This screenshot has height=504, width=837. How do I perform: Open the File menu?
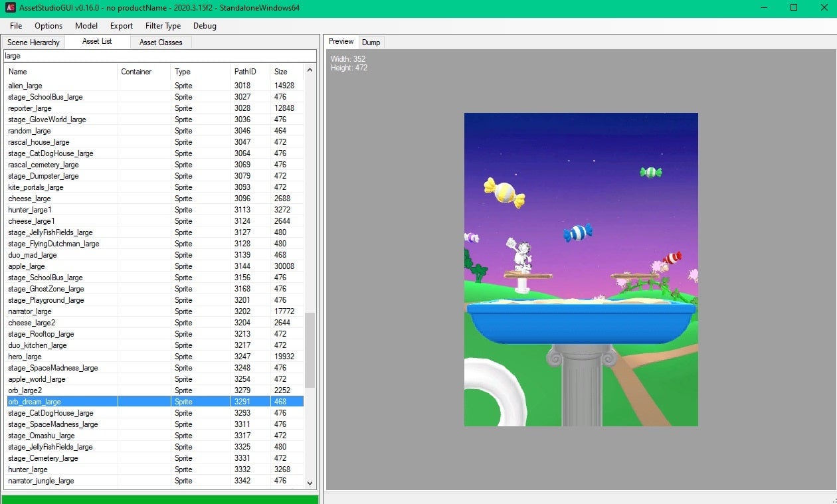point(15,26)
